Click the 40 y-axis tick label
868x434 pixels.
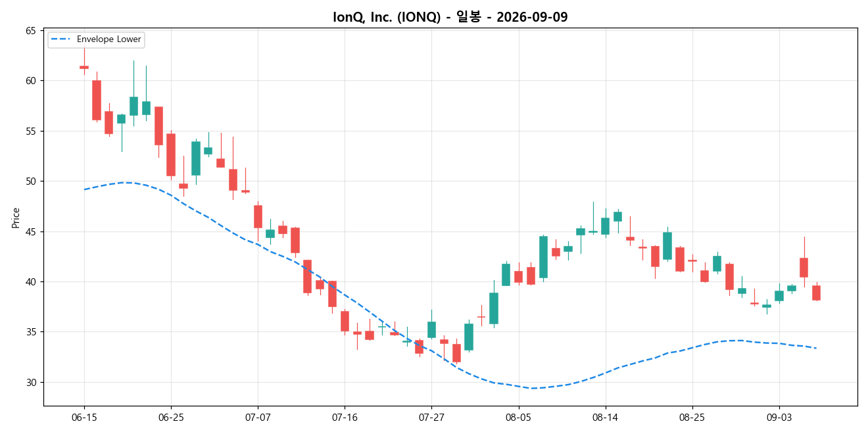(31, 282)
